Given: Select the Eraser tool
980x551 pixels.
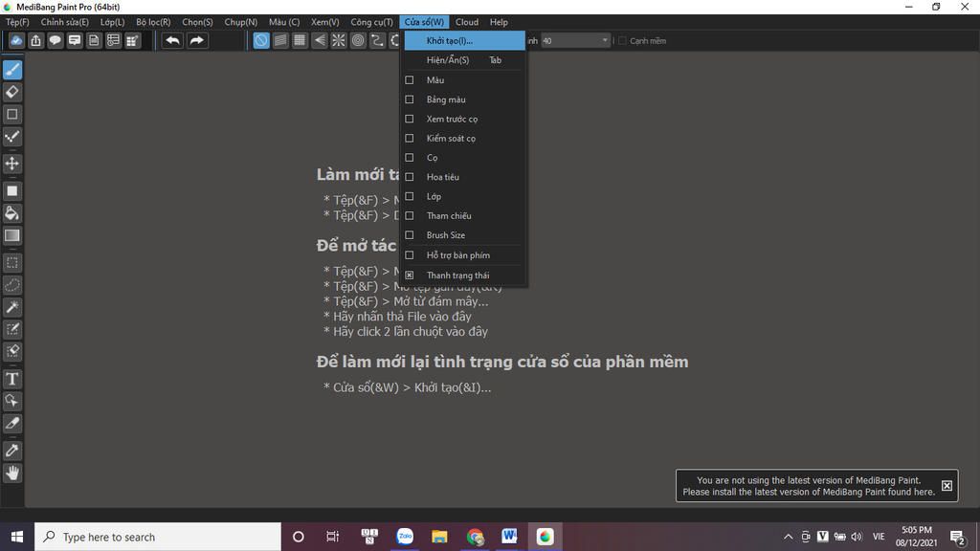Looking at the screenshot, I should pos(11,92).
